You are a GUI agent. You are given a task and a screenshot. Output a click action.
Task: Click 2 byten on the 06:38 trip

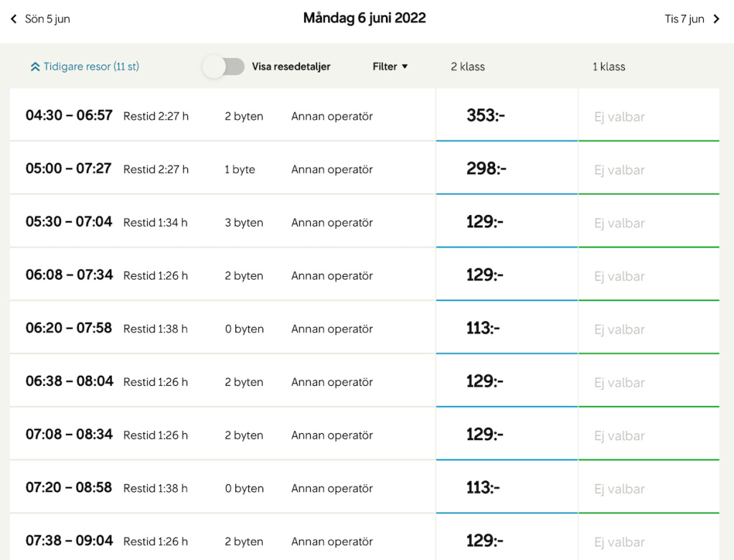click(244, 381)
